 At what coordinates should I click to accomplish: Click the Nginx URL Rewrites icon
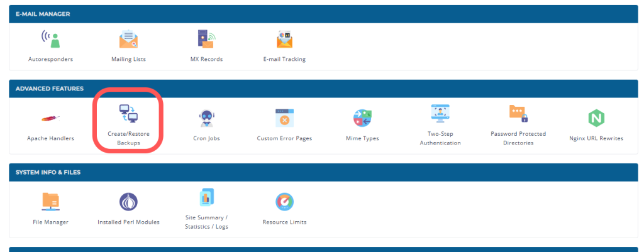click(596, 118)
